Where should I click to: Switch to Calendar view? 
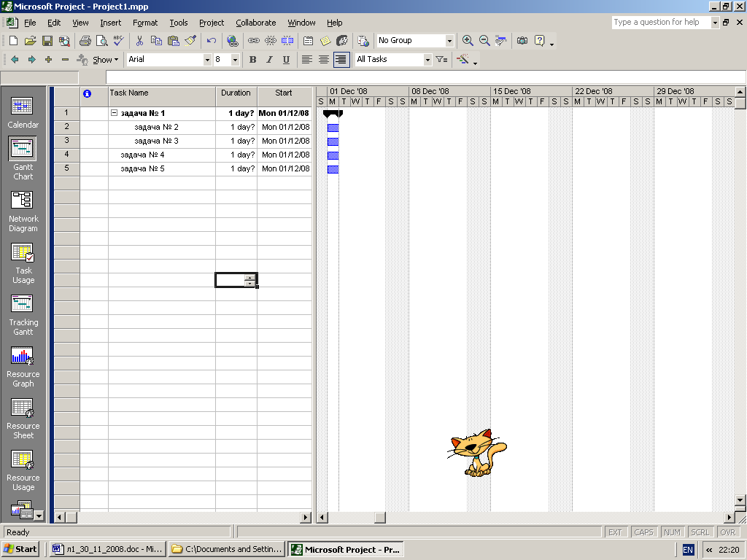pos(23,112)
